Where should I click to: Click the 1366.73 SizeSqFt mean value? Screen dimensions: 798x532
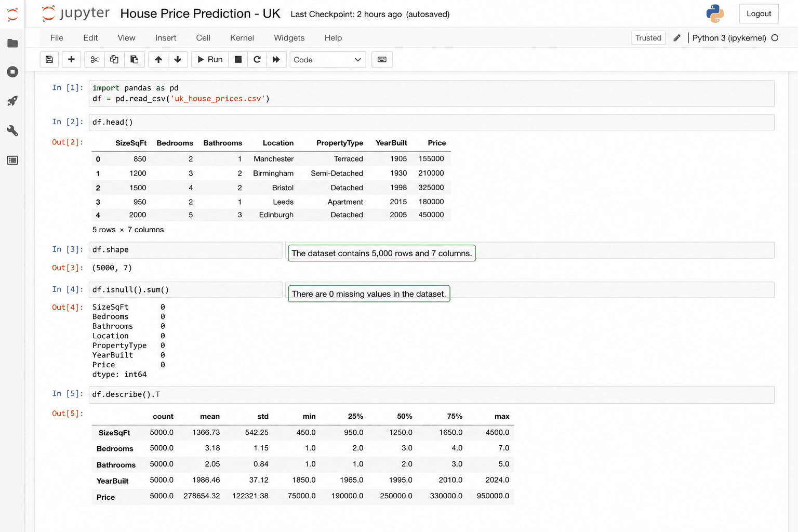(206, 433)
